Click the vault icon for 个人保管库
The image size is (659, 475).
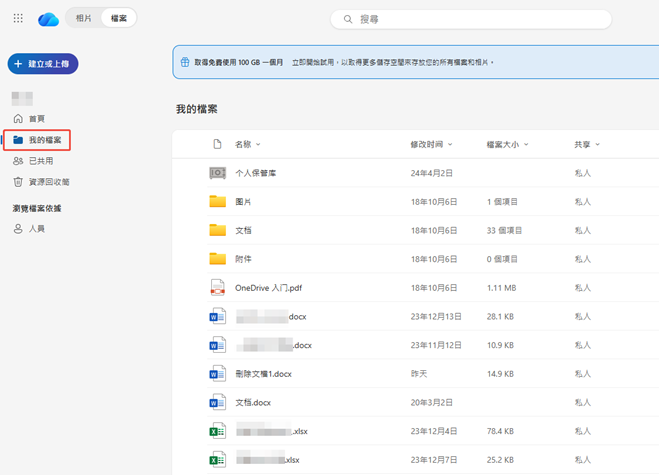tap(218, 173)
